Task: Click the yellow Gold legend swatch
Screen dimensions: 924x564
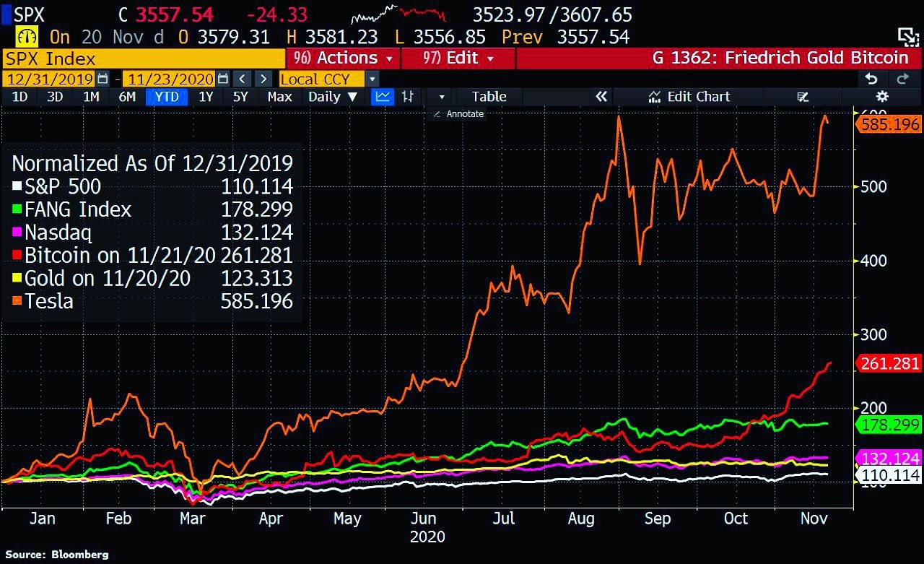Action: [17, 279]
